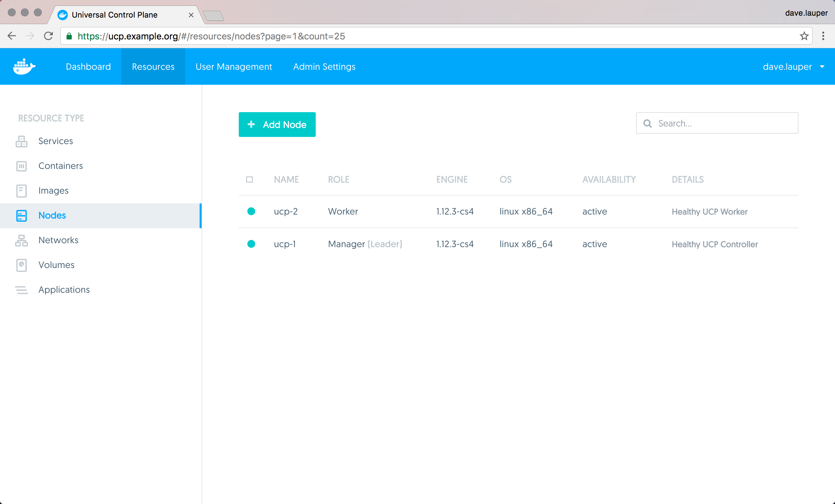Open the Chrome three-dot browser menu
Image resolution: width=835 pixels, height=504 pixels.
tap(824, 36)
